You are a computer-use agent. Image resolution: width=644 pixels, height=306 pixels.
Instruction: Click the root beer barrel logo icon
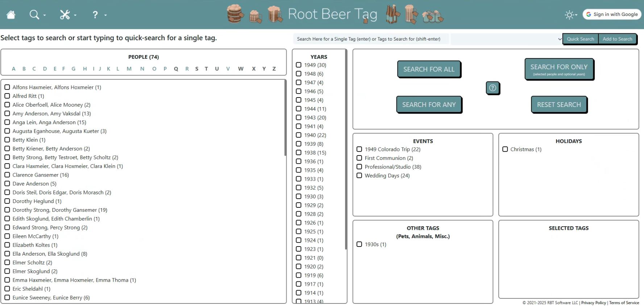pyautogui.click(x=235, y=14)
